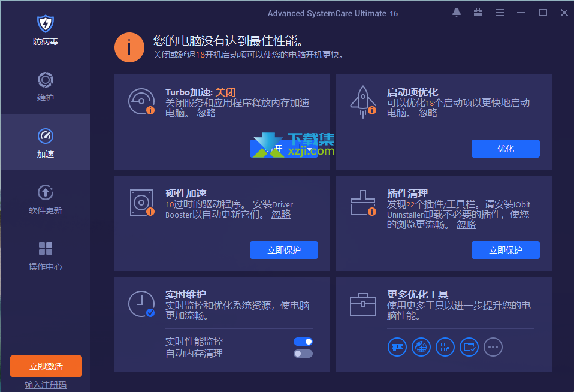Open the 软件更新 software updater section
The width and height of the screenshot is (574, 392).
46,200
